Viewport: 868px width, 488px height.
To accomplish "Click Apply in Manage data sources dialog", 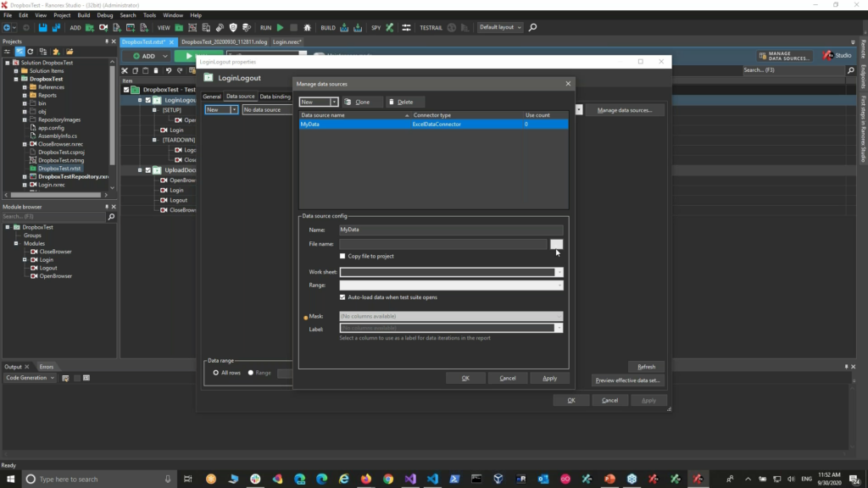I will pos(549,379).
